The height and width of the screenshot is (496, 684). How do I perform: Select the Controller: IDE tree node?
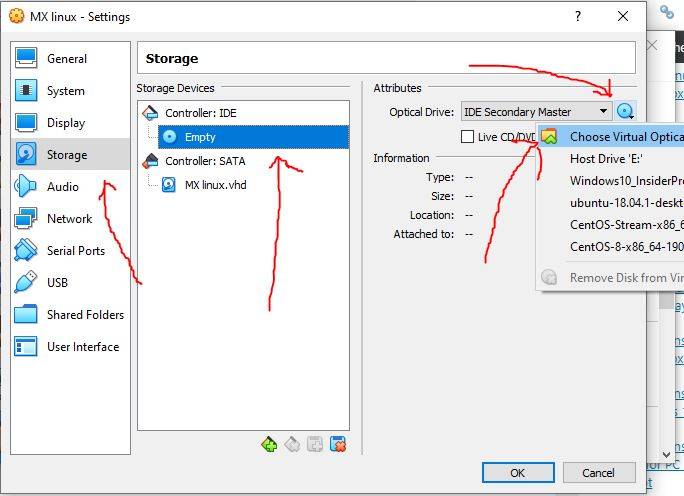point(200,113)
